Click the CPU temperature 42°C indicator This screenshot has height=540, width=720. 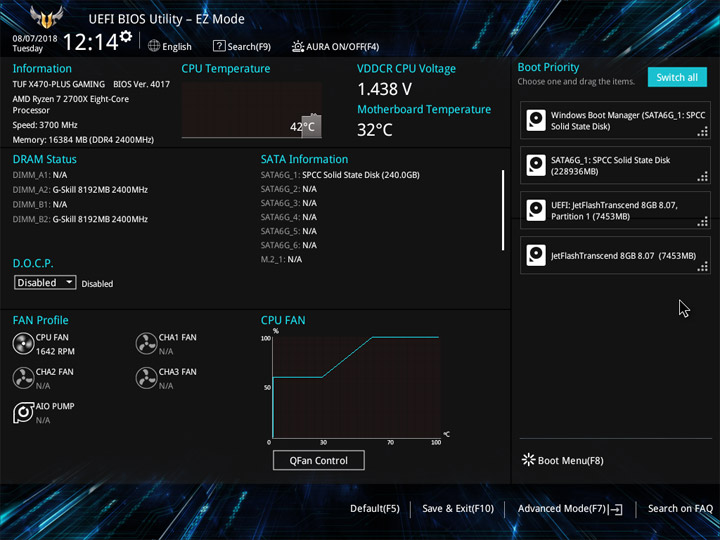point(305,126)
